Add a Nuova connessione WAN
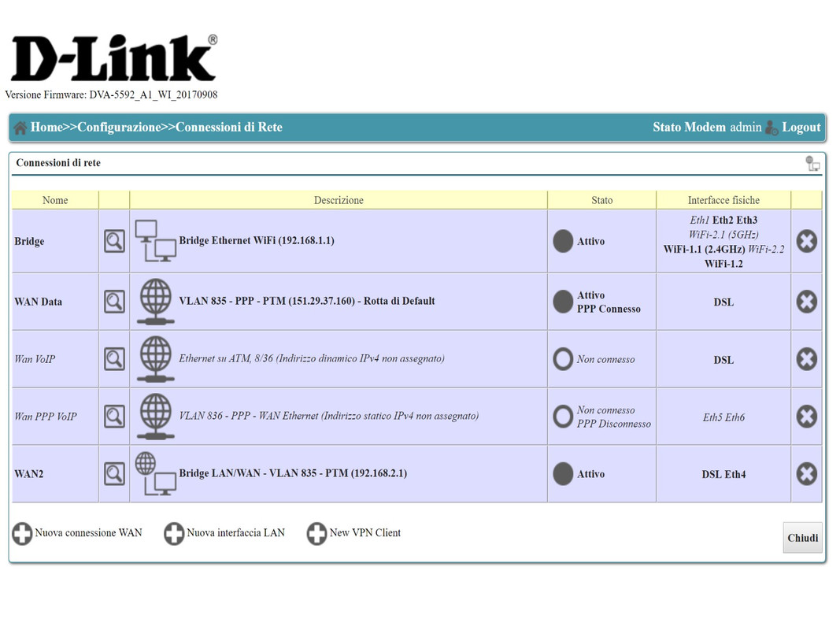 click(88, 532)
